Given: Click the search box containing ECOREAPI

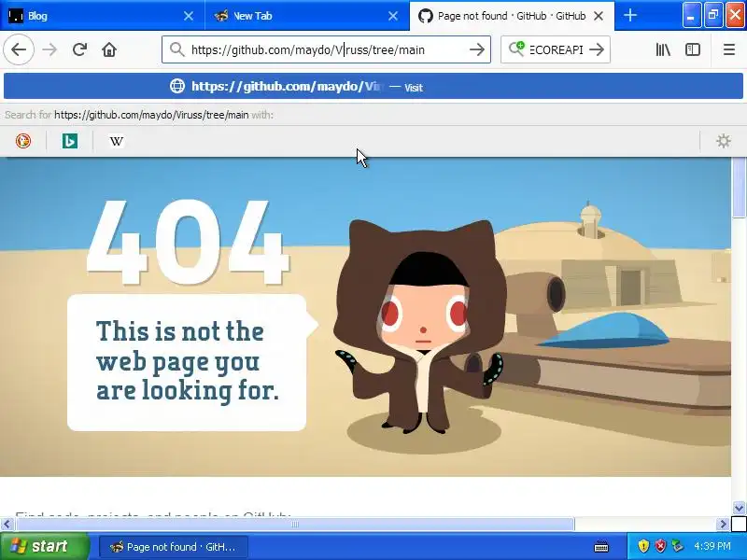Looking at the screenshot, I should 556,49.
